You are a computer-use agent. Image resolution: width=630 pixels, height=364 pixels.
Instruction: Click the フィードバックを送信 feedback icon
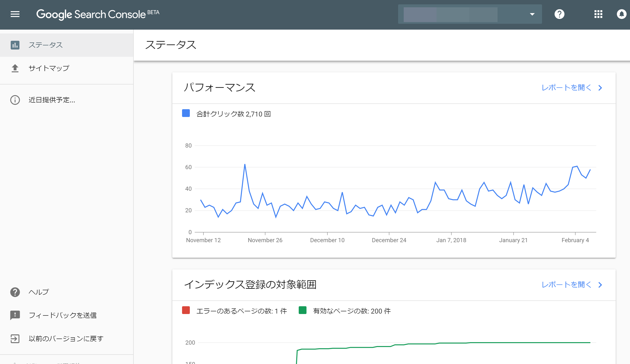click(x=15, y=315)
